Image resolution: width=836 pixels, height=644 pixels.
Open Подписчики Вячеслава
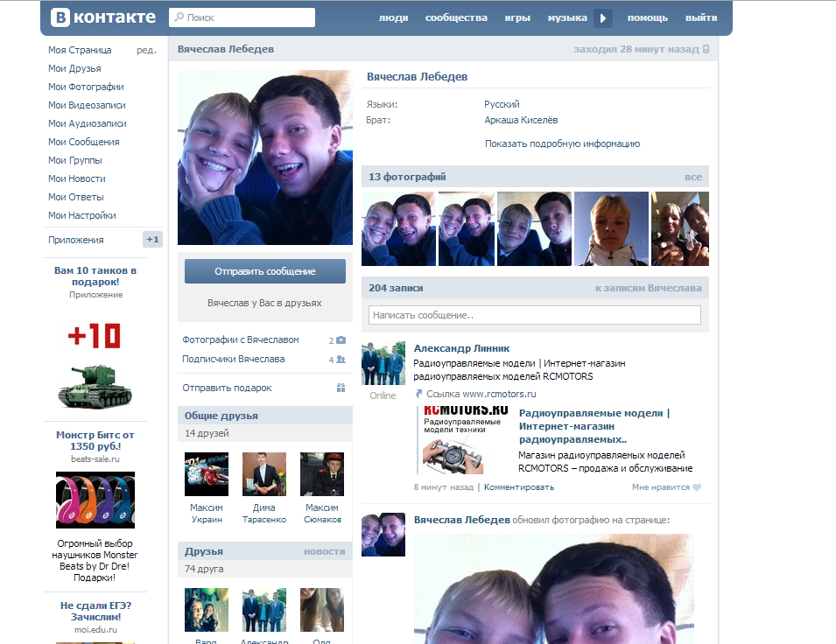[x=234, y=360]
